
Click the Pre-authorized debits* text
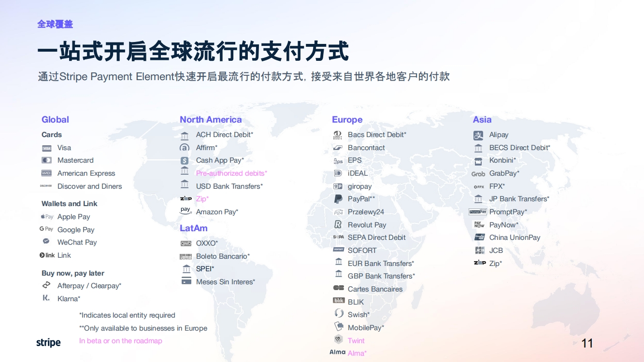click(x=231, y=173)
